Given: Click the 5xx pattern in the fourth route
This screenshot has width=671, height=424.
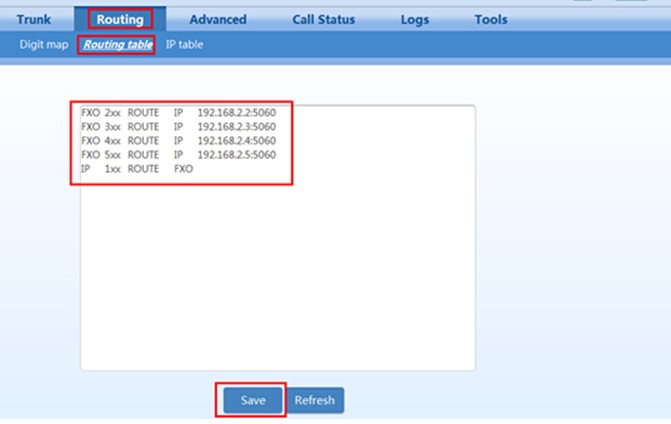Looking at the screenshot, I should (x=112, y=155).
